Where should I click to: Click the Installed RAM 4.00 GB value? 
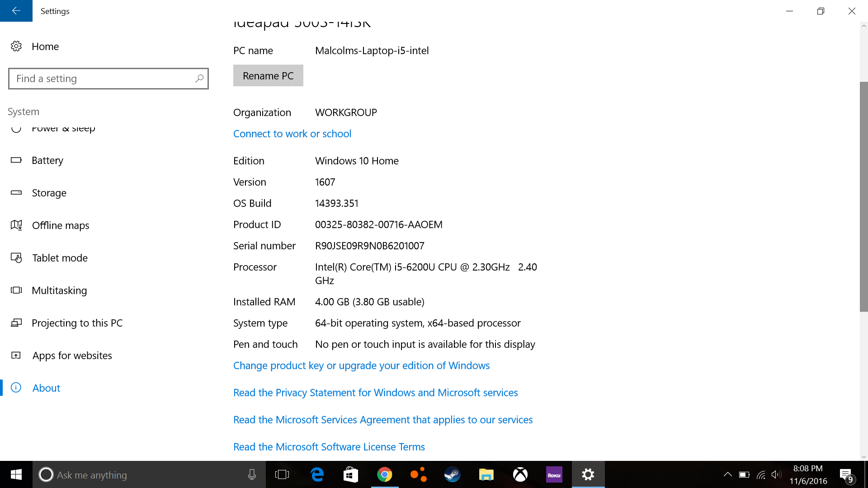click(x=370, y=302)
